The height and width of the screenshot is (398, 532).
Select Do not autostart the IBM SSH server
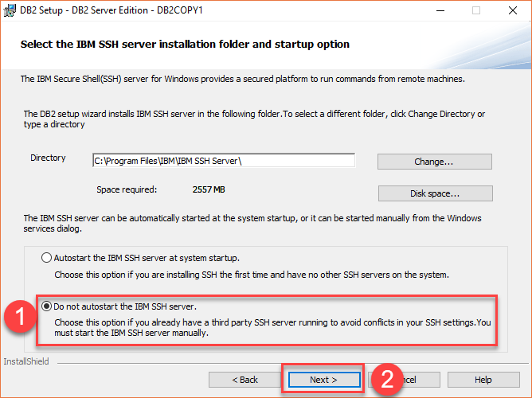click(46, 306)
